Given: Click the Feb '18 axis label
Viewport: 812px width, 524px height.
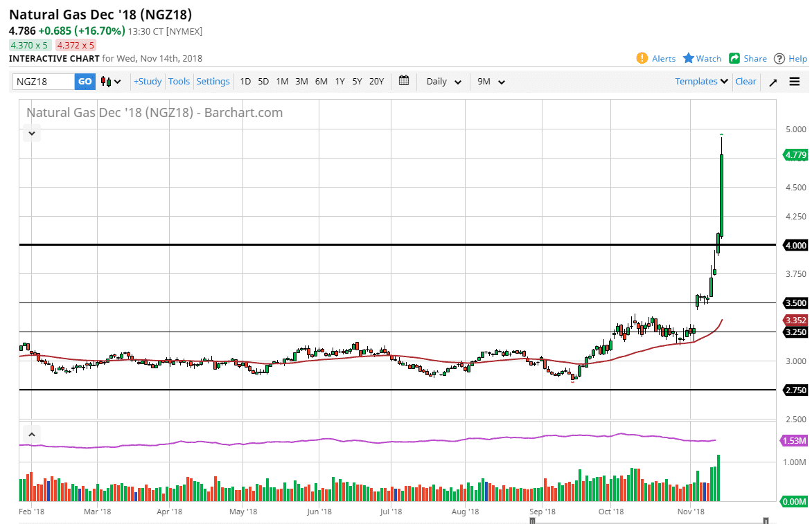Looking at the screenshot, I should [32, 512].
